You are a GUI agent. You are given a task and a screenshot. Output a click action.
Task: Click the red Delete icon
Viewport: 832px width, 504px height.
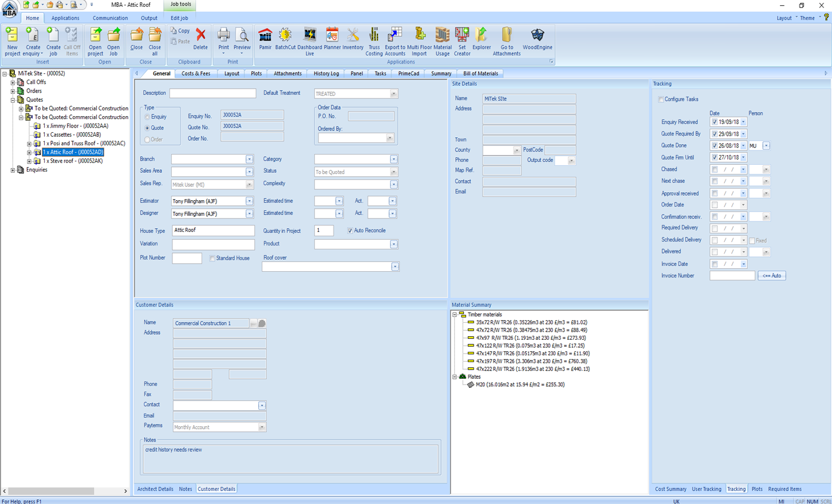(200, 39)
